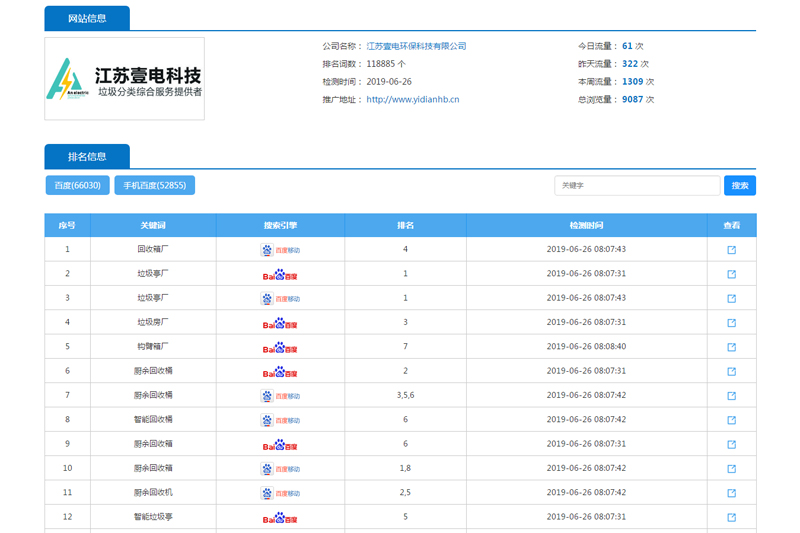Image resolution: width=800 pixels, height=533 pixels.
Task: Select the 排名信息 tab
Action: 87,157
